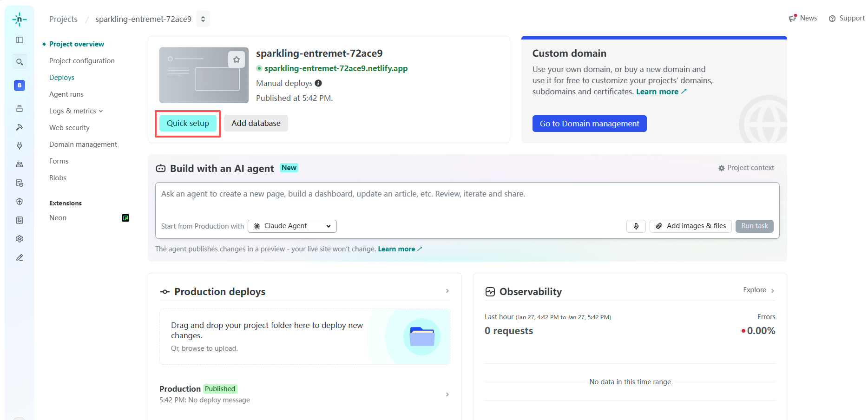
Task: Click the deploy drag and drop area
Action: pos(305,337)
